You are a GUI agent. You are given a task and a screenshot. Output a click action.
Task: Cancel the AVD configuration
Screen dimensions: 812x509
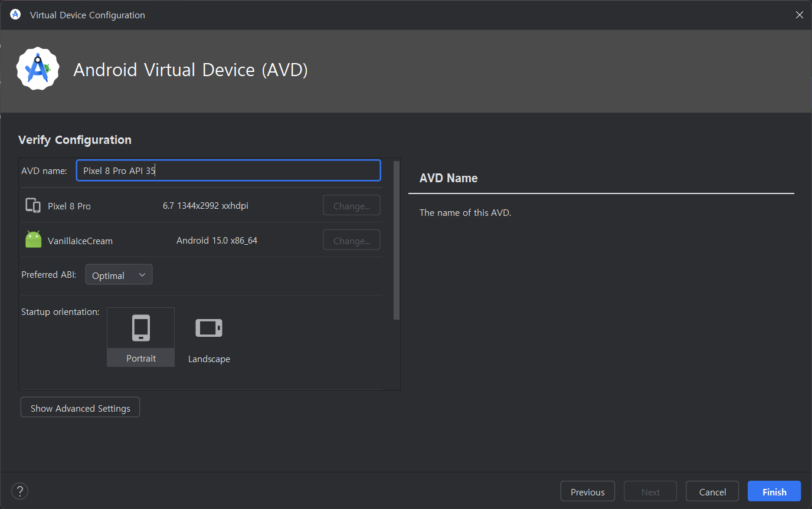click(712, 492)
